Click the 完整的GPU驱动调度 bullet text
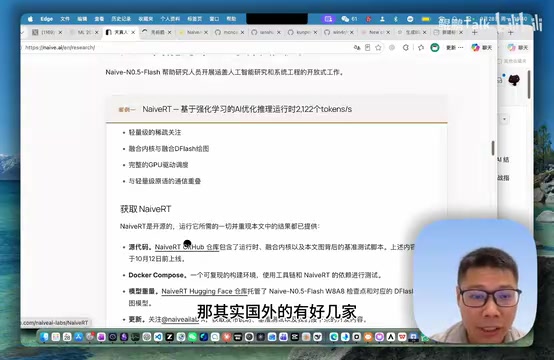Image resolution: width=554 pixels, height=360 pixels. 158,165
